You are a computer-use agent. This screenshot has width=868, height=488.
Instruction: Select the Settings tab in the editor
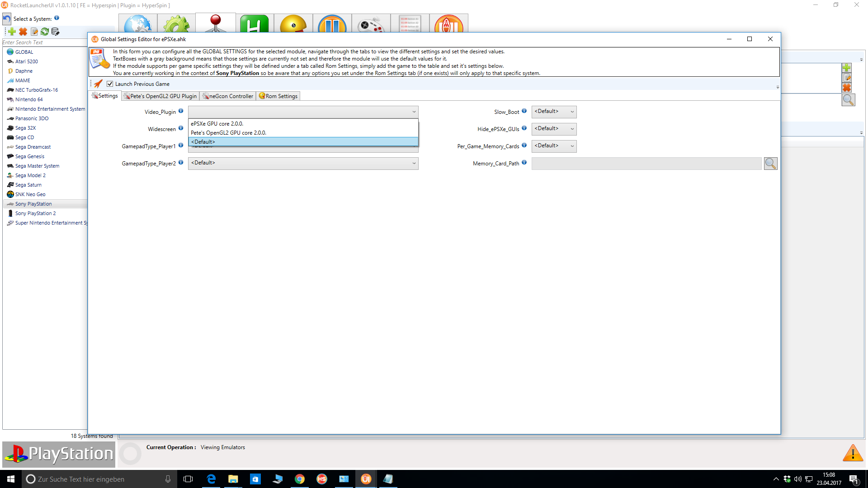pyautogui.click(x=105, y=96)
